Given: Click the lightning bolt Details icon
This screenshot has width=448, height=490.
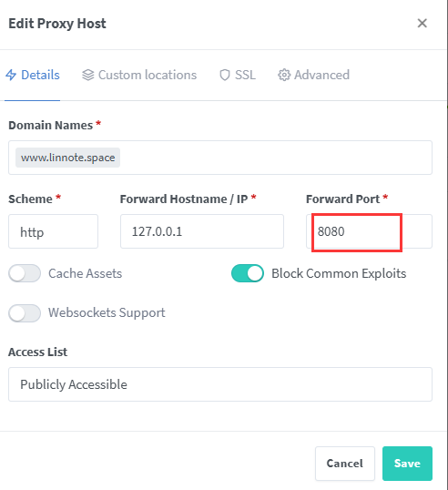Looking at the screenshot, I should click(11, 75).
